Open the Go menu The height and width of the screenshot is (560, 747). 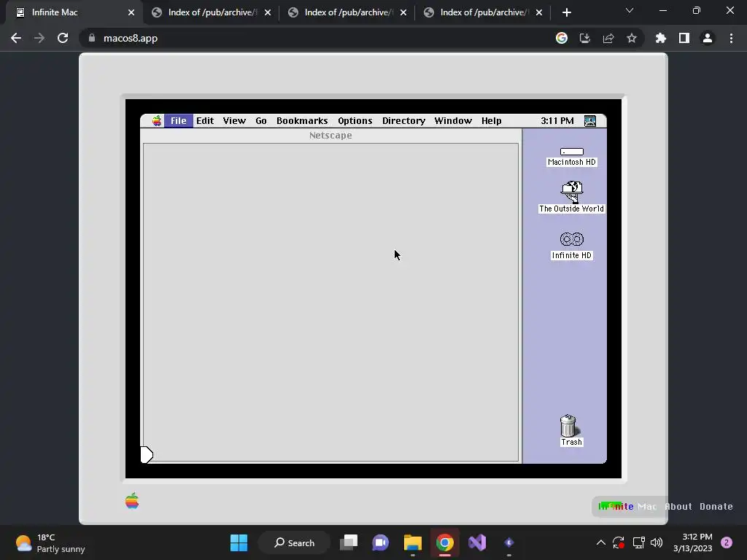coord(261,121)
